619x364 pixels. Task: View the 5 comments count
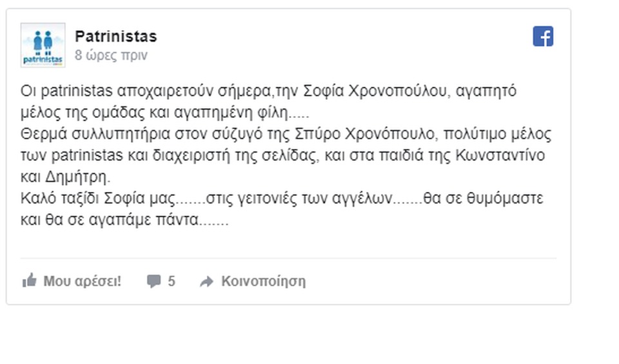pos(172,281)
